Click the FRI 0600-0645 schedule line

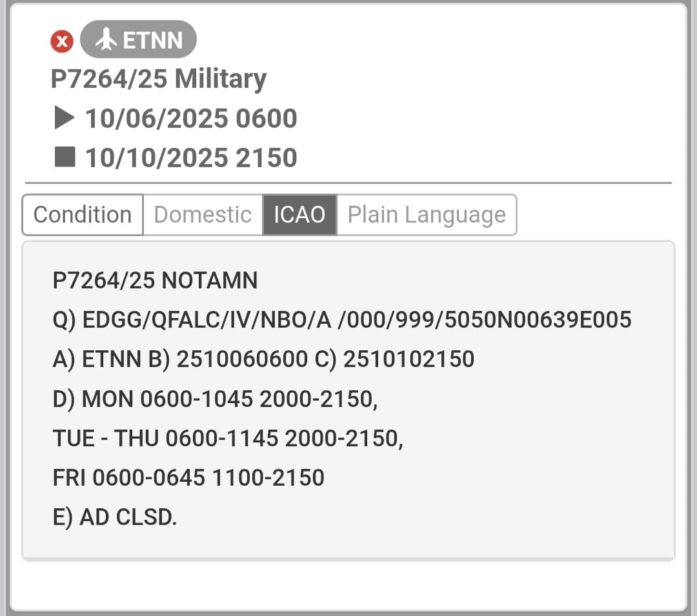click(188, 478)
